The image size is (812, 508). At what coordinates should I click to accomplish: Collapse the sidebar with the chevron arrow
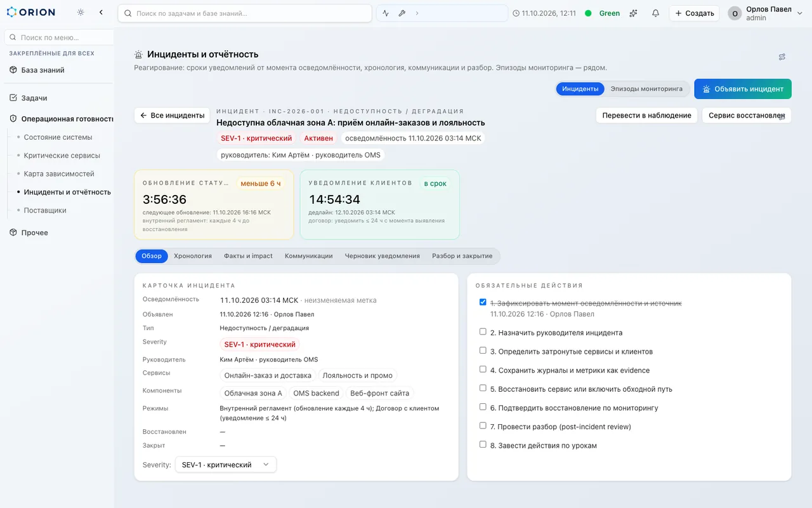pos(101,13)
